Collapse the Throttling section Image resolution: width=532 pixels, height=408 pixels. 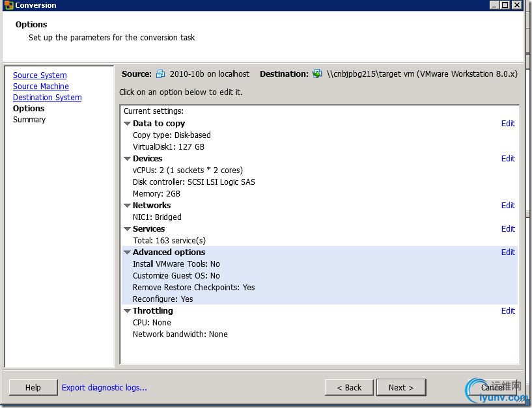(x=127, y=311)
